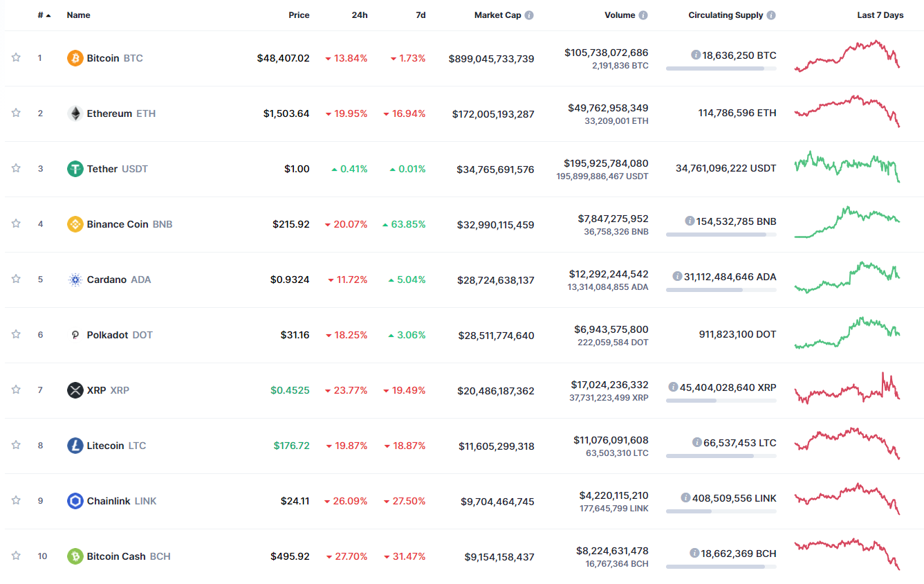The image size is (924, 584).
Task: Click the info icon beside 154,532,785 BNB
Action: [690, 221]
